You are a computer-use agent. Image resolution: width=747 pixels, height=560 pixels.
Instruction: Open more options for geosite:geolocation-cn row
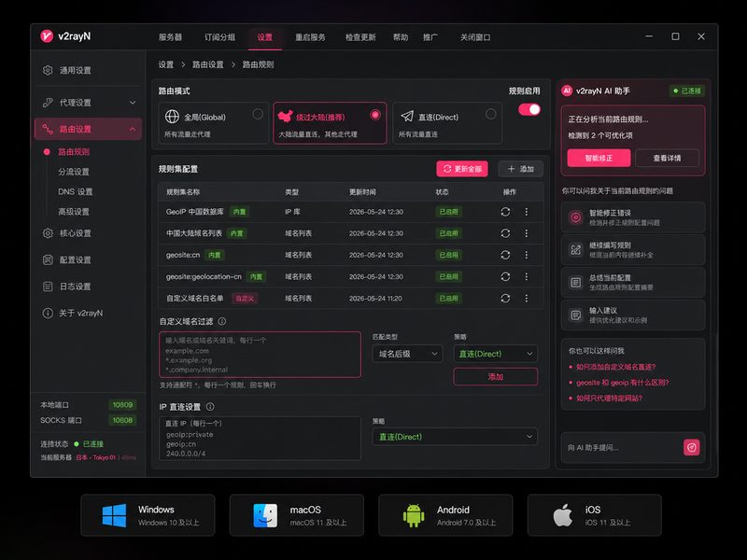[x=527, y=276]
